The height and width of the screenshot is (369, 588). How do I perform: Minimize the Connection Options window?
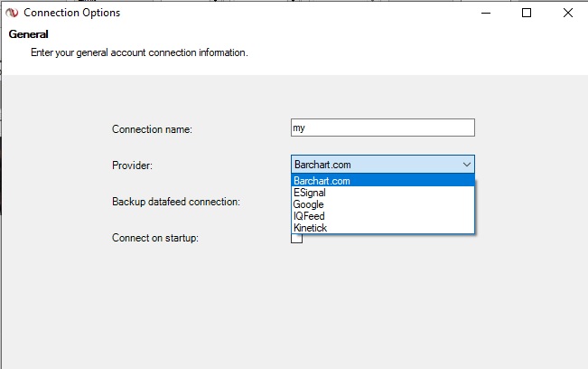point(487,13)
